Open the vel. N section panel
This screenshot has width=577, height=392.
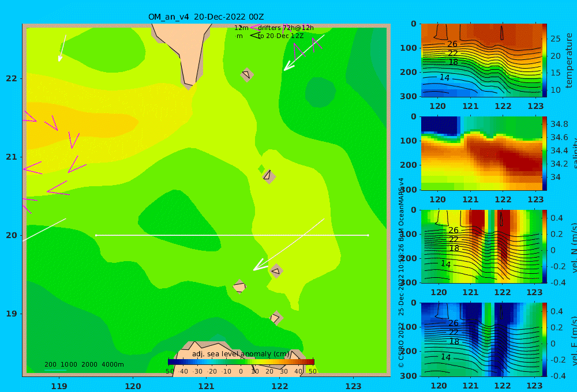(482, 246)
